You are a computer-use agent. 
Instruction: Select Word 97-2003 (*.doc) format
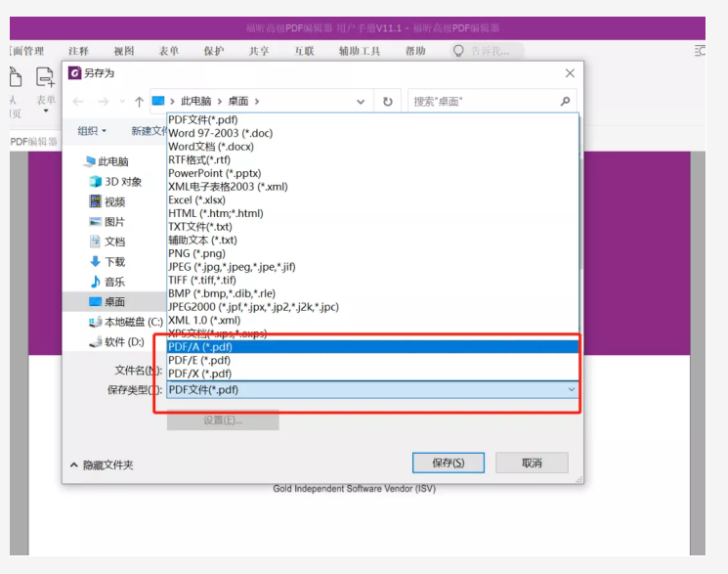[x=372, y=133]
